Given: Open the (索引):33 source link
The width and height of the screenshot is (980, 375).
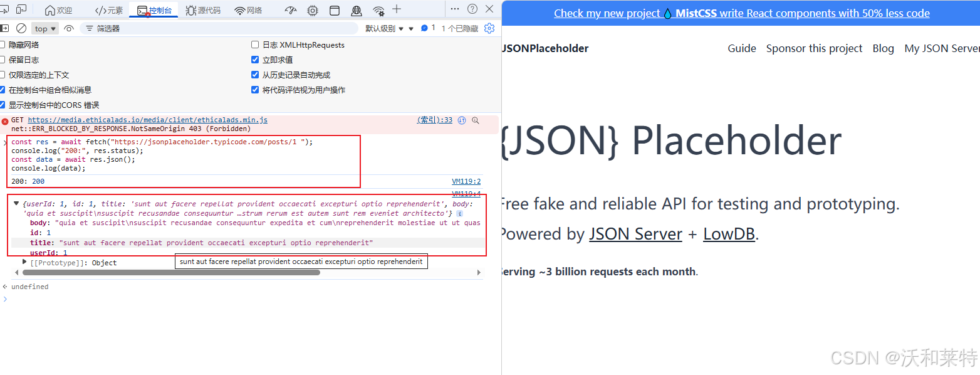Looking at the screenshot, I should click(435, 120).
